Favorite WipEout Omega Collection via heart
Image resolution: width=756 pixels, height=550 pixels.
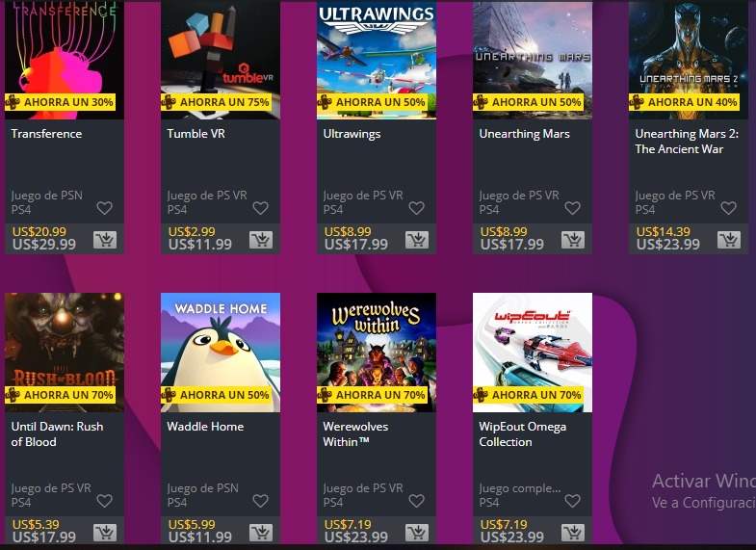click(x=573, y=501)
